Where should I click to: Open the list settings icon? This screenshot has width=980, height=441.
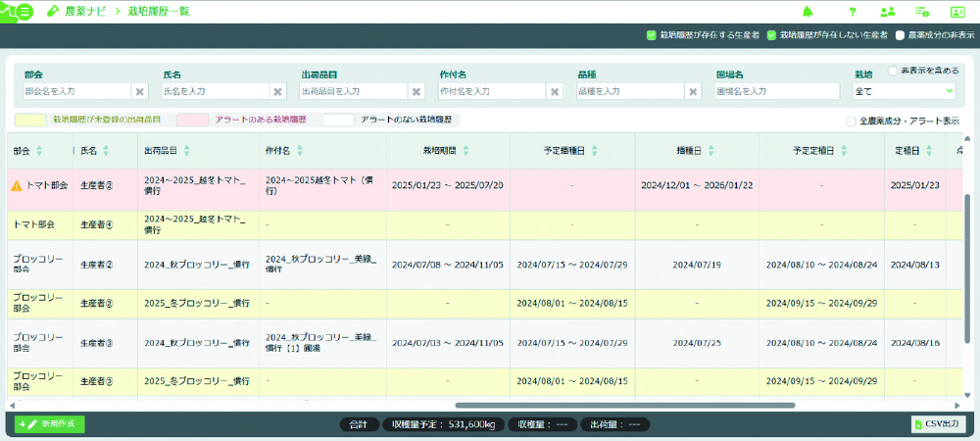tap(922, 11)
